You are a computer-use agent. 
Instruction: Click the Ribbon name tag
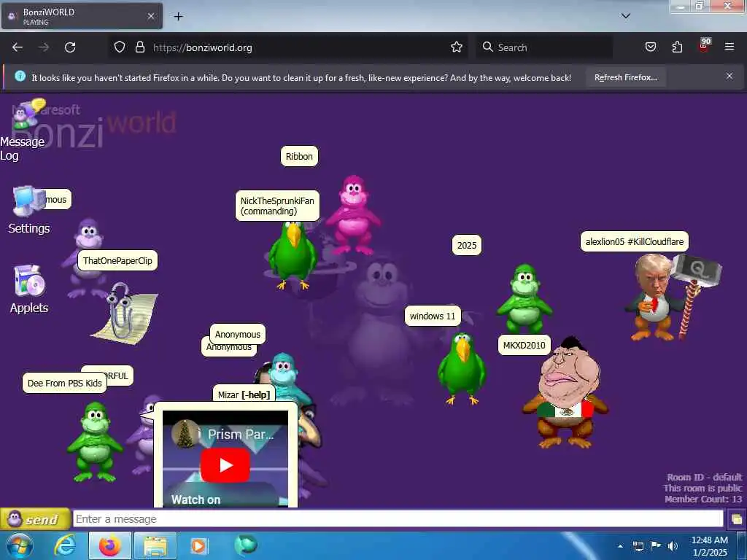coord(299,156)
